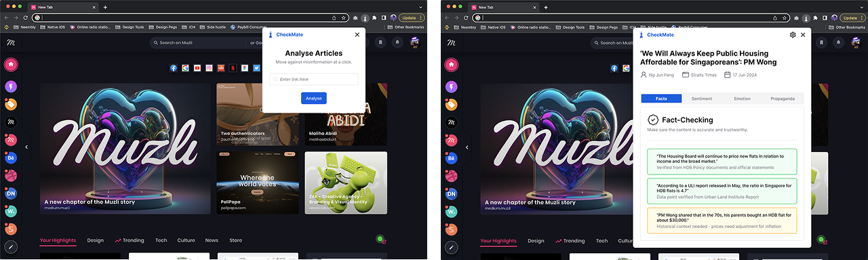The height and width of the screenshot is (260, 868).
Task: Collapse left Muzli sidebar with chevron arrow
Action: (x=26, y=147)
